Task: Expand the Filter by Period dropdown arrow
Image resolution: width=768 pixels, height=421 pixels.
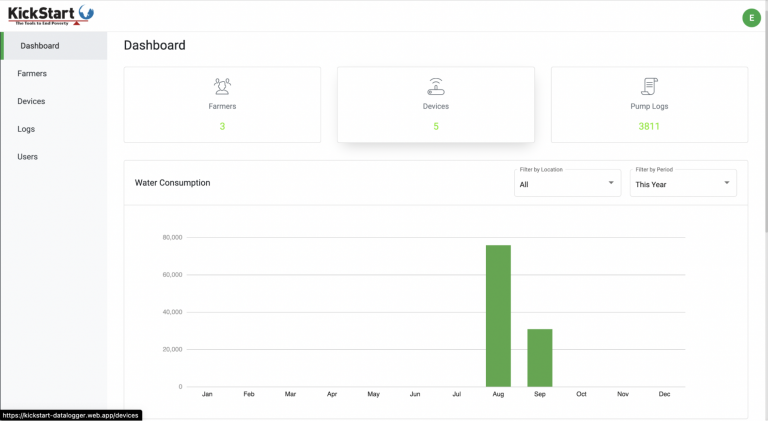Action: tap(727, 183)
